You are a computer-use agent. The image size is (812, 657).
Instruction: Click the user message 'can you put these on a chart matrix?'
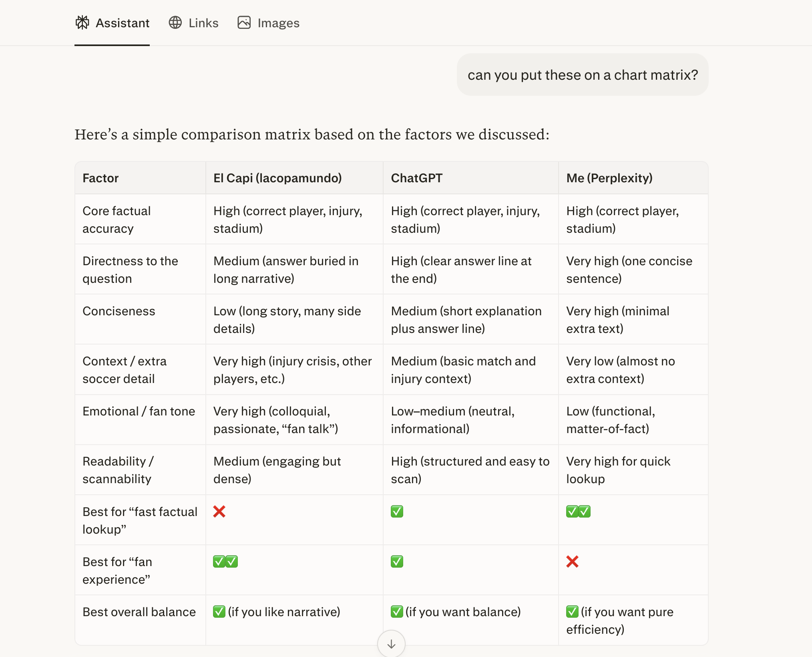(583, 75)
